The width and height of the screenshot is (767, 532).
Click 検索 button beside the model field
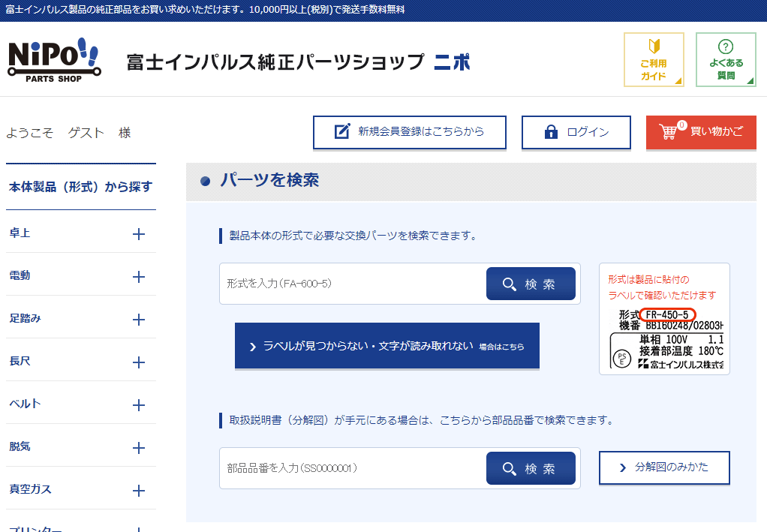pyautogui.click(x=531, y=284)
